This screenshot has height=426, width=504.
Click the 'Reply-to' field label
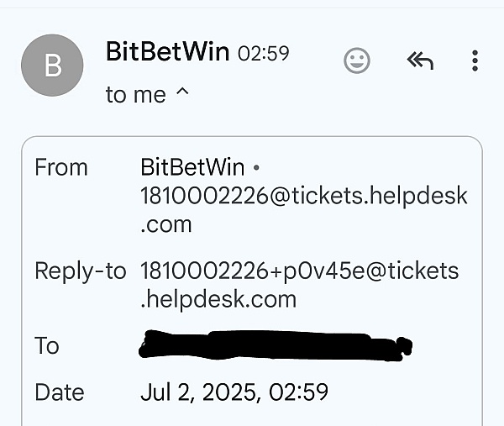point(81,271)
